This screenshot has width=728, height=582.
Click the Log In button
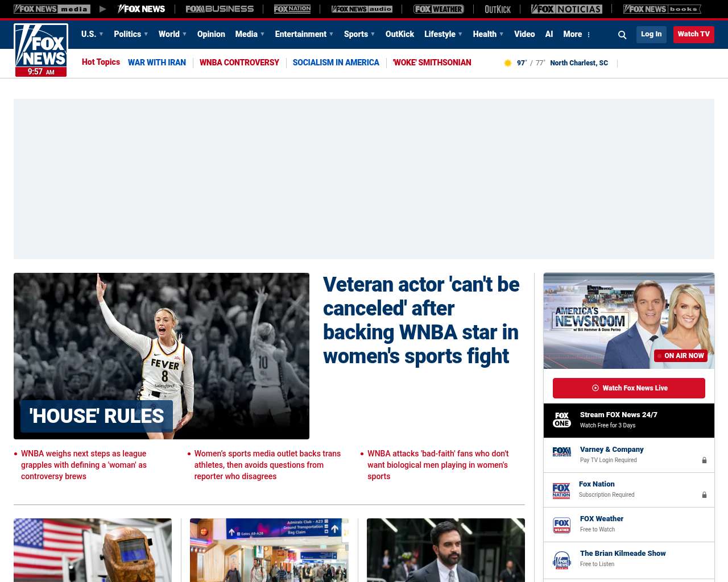click(651, 34)
